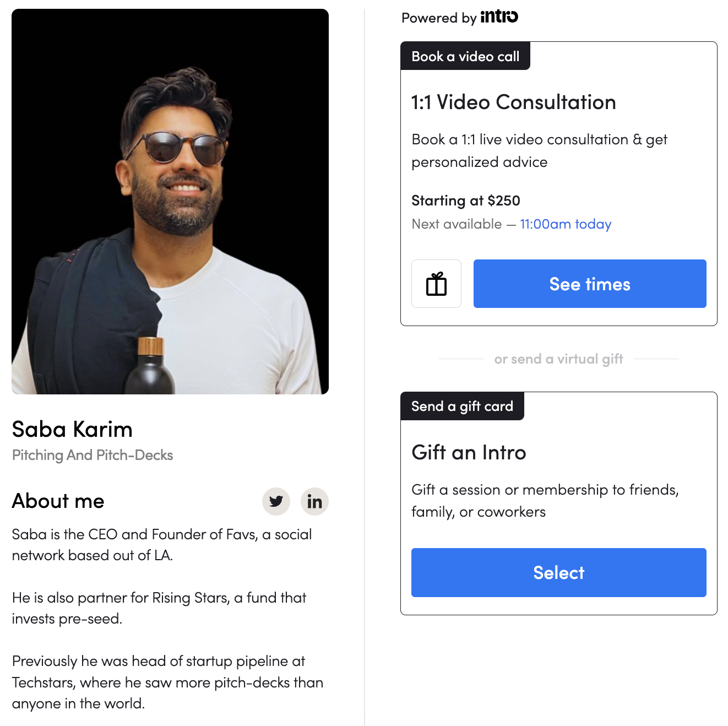The image size is (728, 726).
Task: Click the gift box icon button
Action: coord(436,284)
